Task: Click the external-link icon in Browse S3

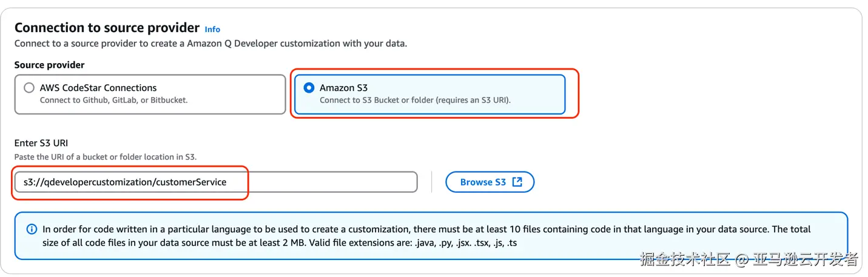Action: click(517, 182)
